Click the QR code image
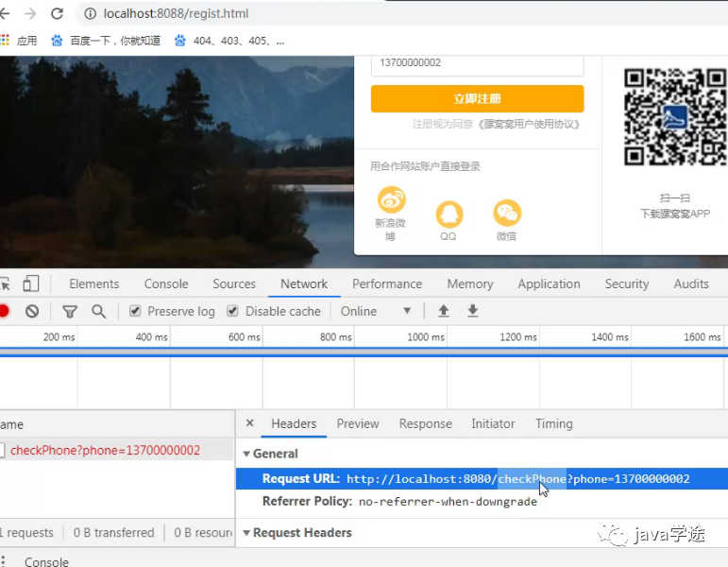728x567 pixels. pos(675,116)
